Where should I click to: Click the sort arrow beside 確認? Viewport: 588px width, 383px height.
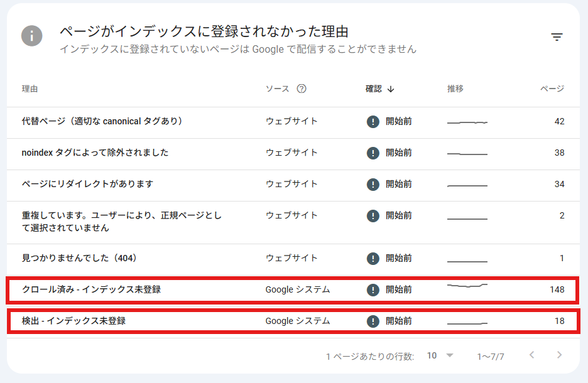point(391,89)
